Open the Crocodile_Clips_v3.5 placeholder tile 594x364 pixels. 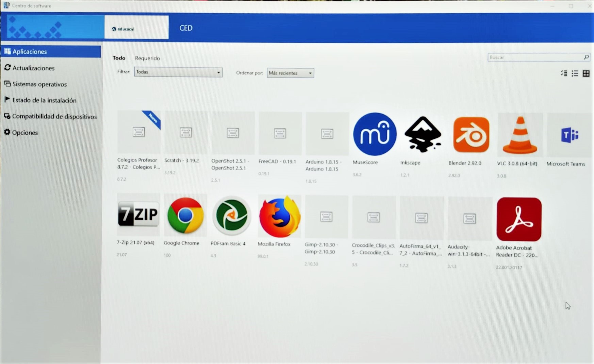click(374, 217)
